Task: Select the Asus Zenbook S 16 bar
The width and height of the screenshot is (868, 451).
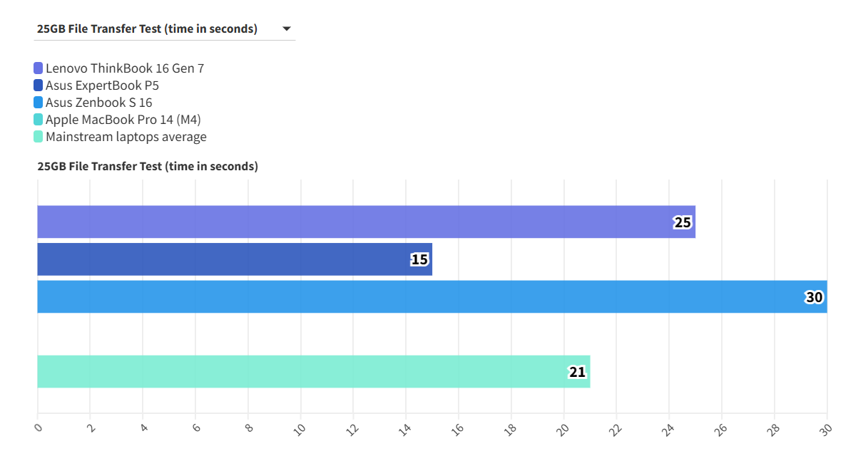Action: point(428,296)
